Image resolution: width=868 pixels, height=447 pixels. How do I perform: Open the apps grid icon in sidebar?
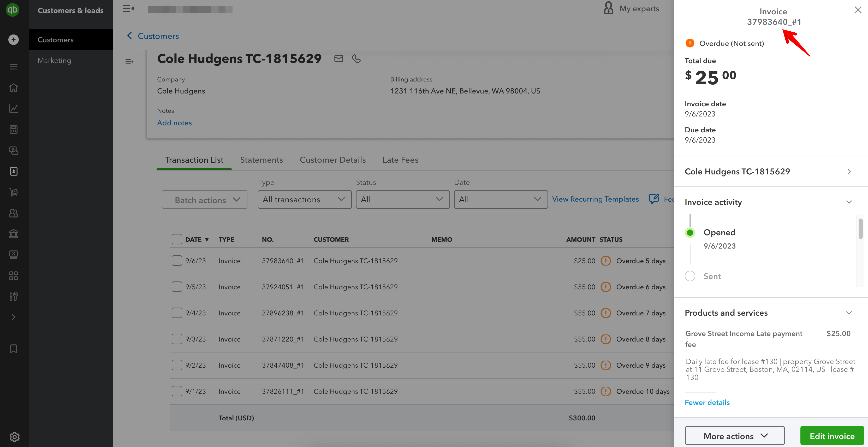[x=14, y=276]
